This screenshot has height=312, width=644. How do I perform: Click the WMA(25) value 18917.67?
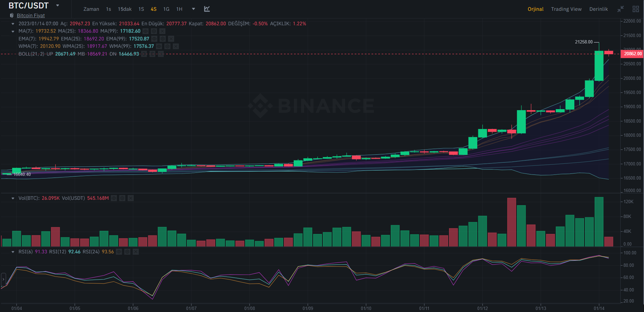(x=97, y=46)
